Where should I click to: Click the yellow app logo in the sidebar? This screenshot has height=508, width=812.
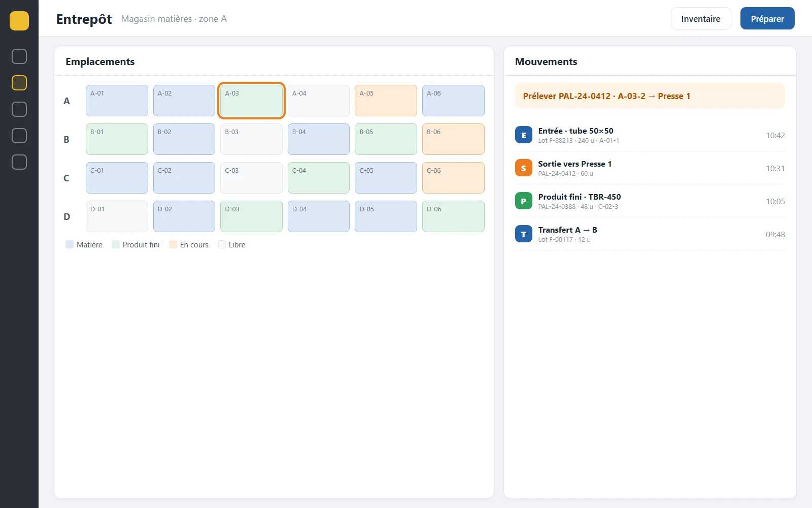[x=19, y=21]
